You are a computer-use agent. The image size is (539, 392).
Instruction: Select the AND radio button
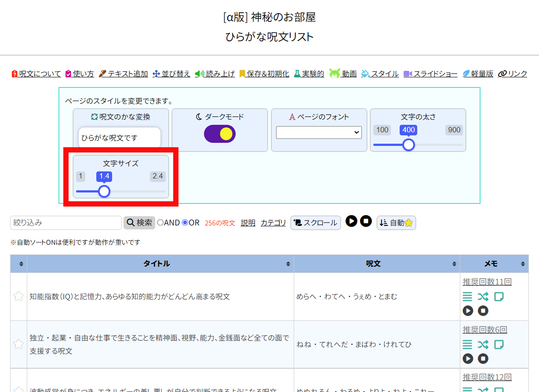pos(160,223)
